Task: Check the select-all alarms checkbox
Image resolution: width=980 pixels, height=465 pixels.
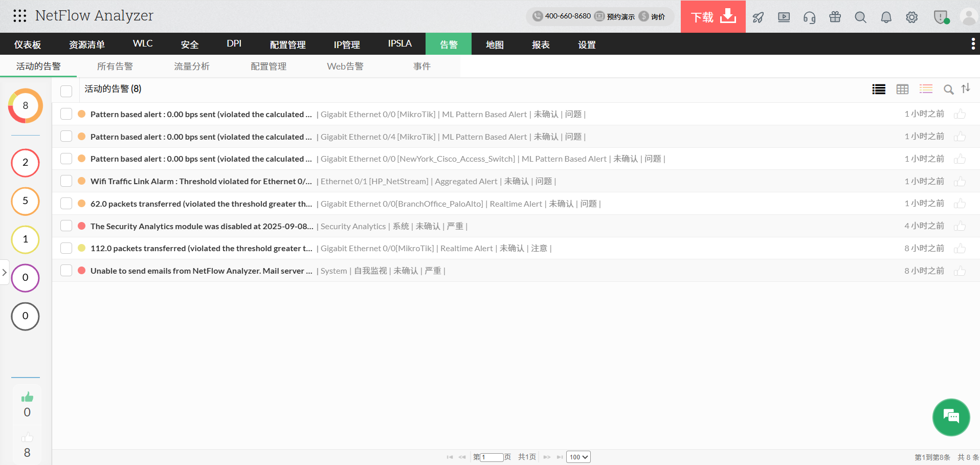Action: (66, 91)
